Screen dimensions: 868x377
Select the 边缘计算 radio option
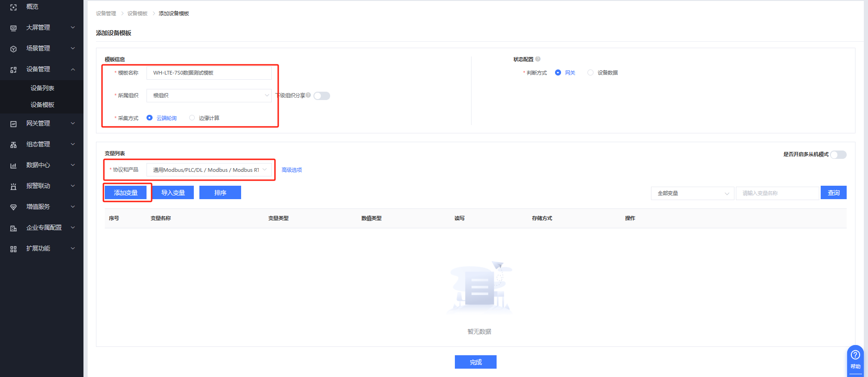(192, 118)
